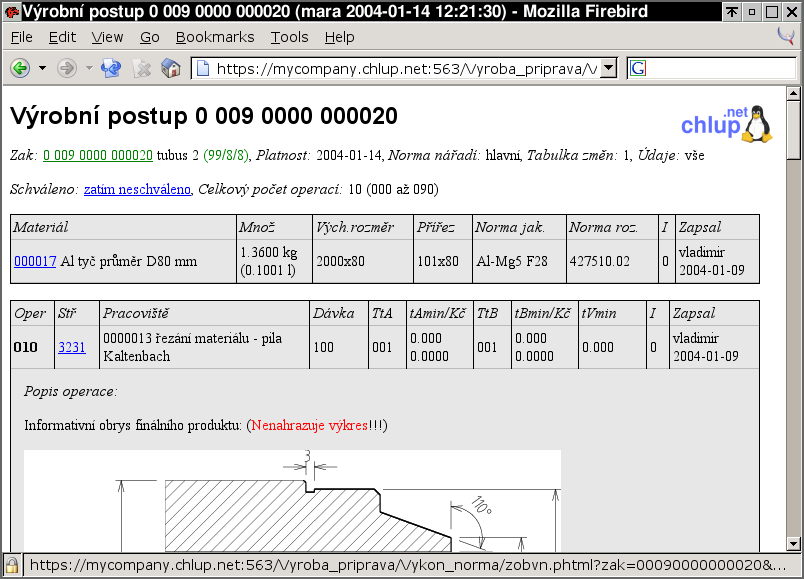Open the Tools menu
804x579 pixels.
(289, 37)
